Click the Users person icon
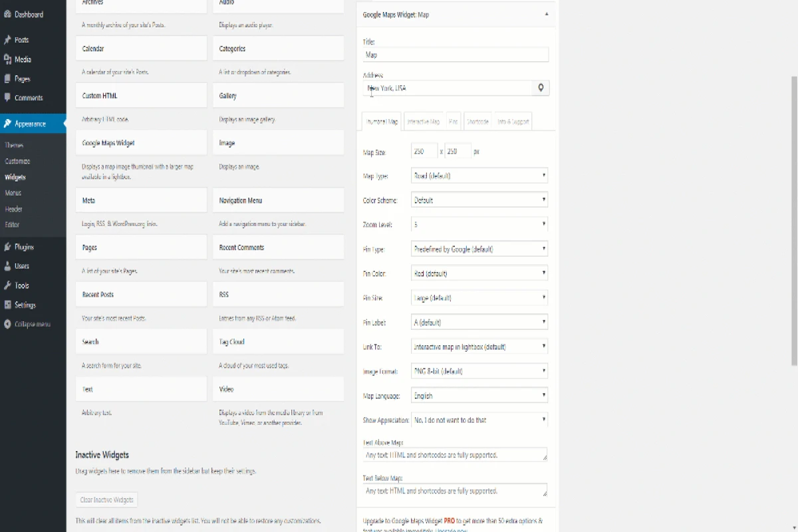The image size is (798, 532). pos(9,265)
